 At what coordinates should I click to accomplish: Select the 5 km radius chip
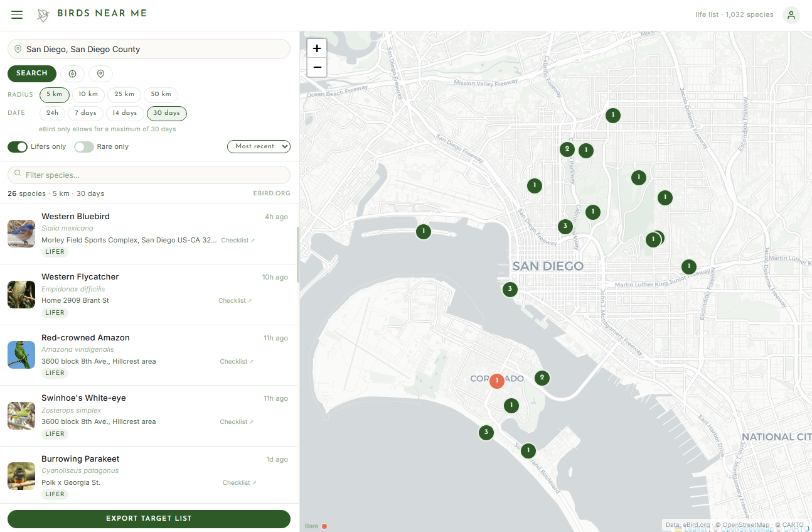54,94
